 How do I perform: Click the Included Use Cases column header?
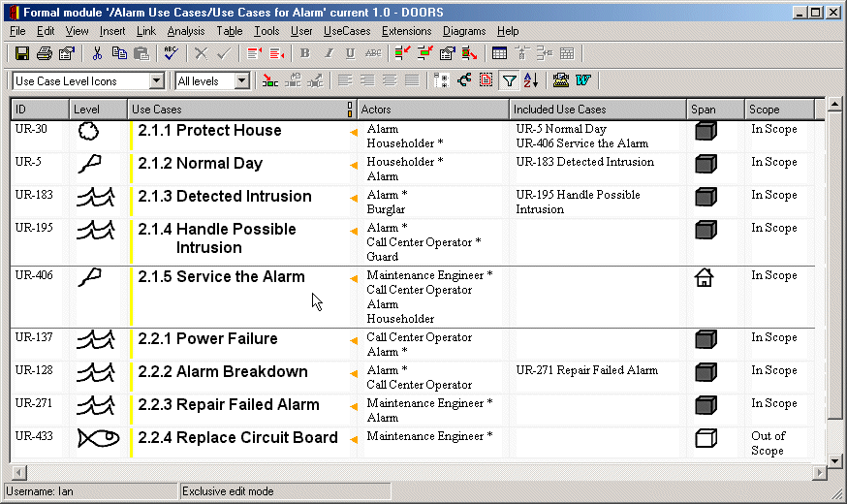(598, 110)
